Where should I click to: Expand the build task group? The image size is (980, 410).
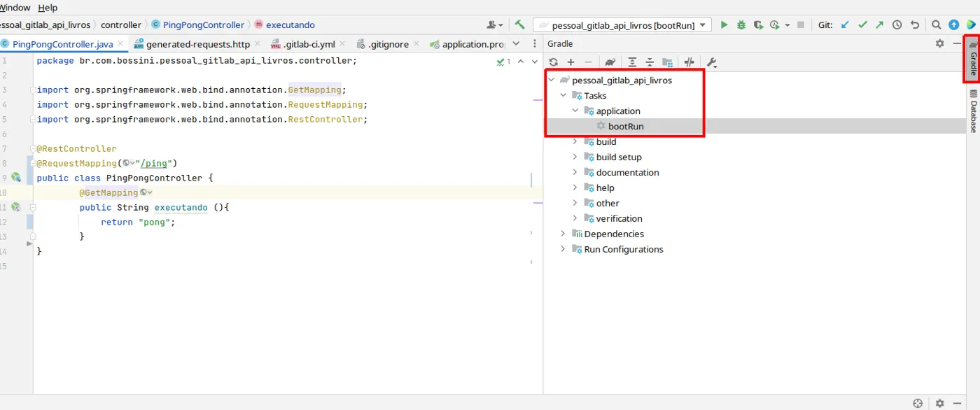[x=575, y=142]
